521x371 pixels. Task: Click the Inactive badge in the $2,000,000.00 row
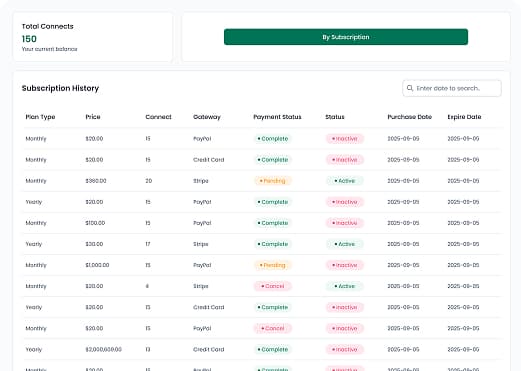pos(345,349)
